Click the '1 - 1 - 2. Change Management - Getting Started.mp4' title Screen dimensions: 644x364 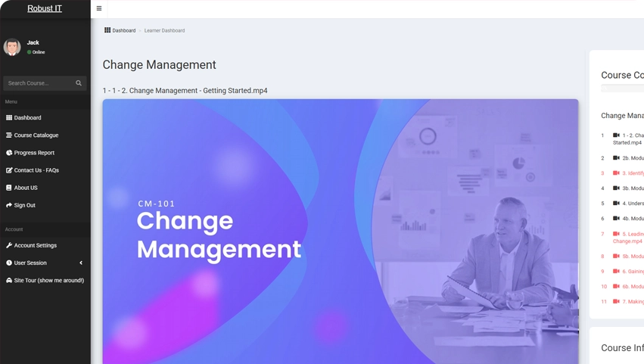point(185,90)
